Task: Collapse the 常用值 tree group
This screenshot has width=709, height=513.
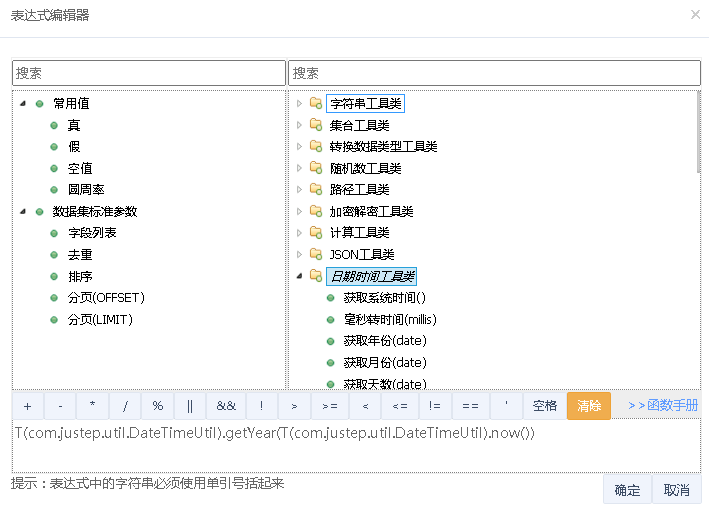Action: click(x=23, y=103)
